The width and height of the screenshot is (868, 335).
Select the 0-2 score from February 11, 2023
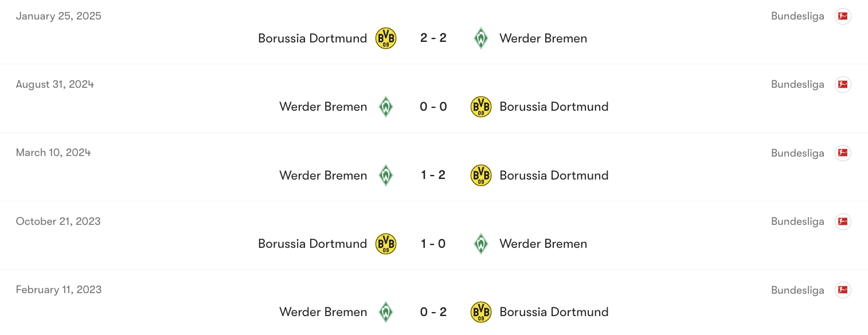(x=433, y=312)
